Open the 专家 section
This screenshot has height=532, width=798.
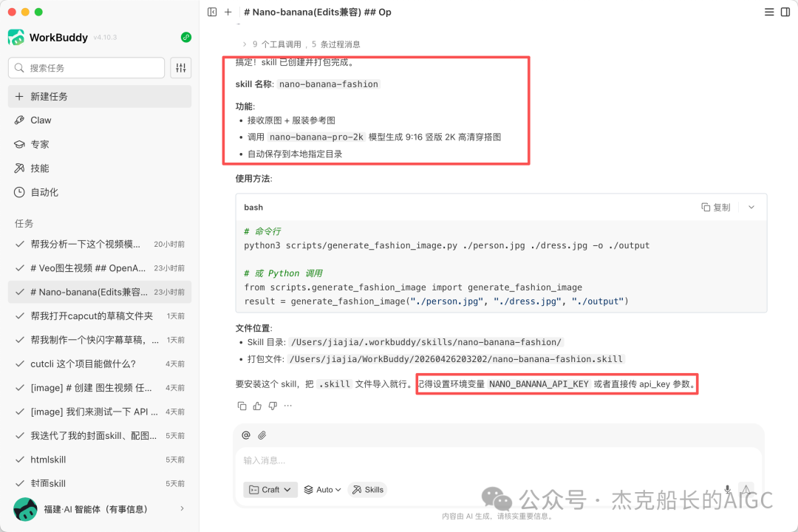click(x=100, y=144)
